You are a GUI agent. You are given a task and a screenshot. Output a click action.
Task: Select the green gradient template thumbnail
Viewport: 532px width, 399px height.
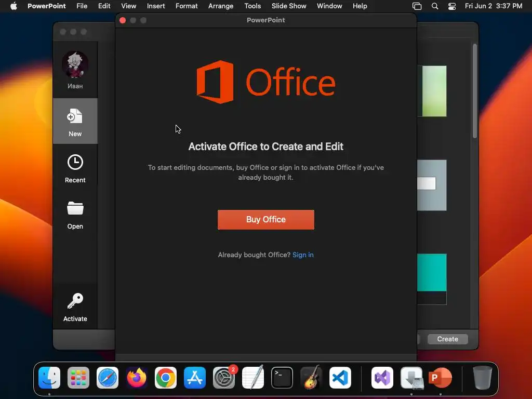[432, 91]
